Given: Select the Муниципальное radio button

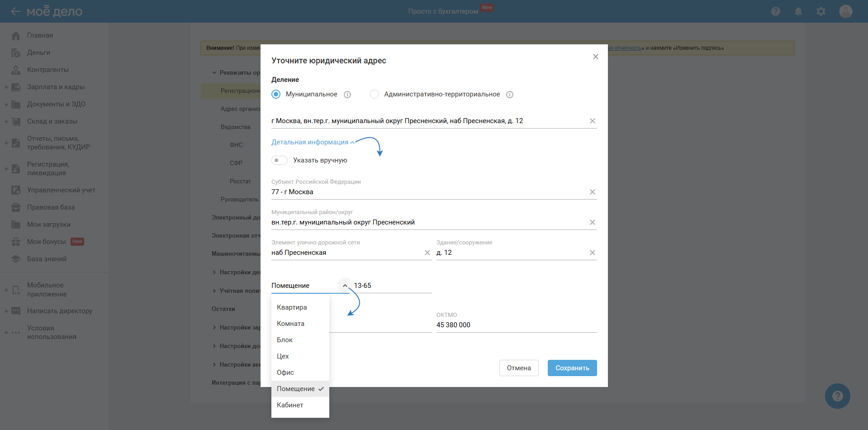Looking at the screenshot, I should pos(276,94).
